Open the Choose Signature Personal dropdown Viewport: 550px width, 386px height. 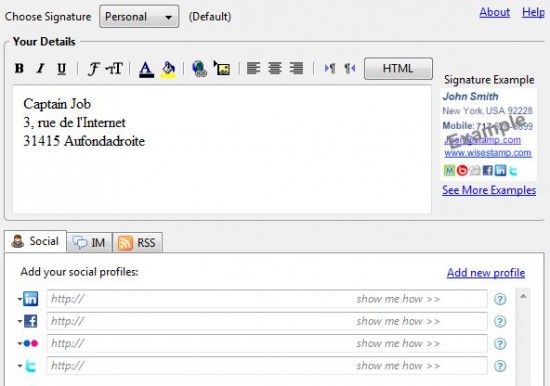point(139,16)
